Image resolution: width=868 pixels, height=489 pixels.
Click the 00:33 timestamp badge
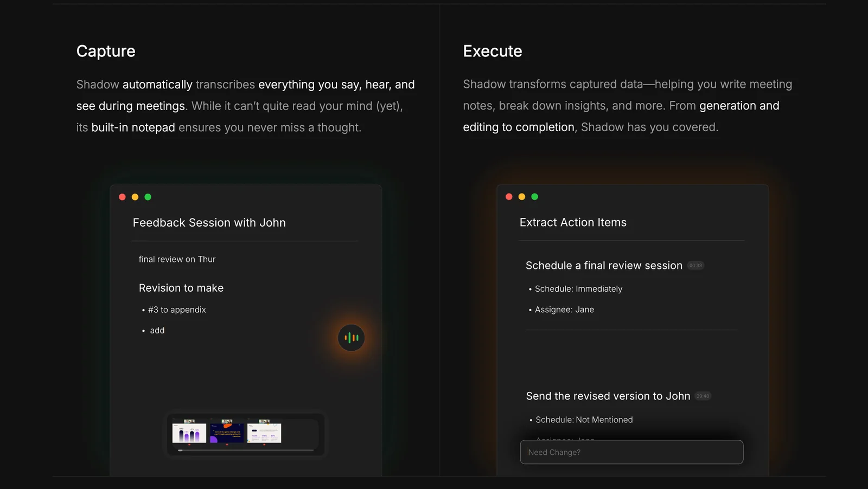point(695,266)
